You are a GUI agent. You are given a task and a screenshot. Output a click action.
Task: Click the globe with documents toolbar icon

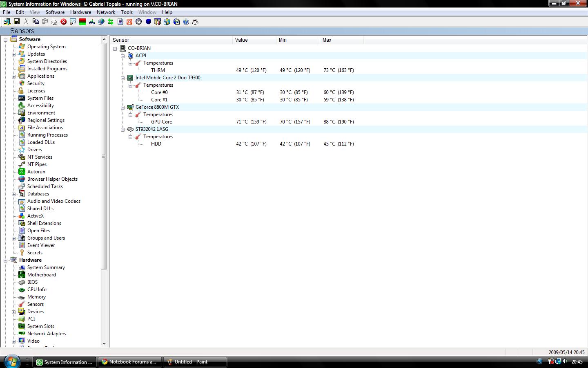167,22
